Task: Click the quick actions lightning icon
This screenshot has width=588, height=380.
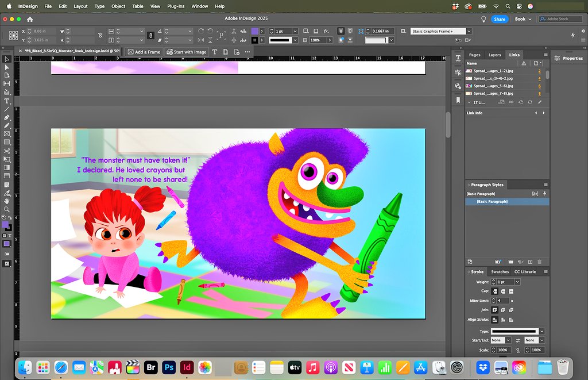Action: pyautogui.click(x=573, y=35)
